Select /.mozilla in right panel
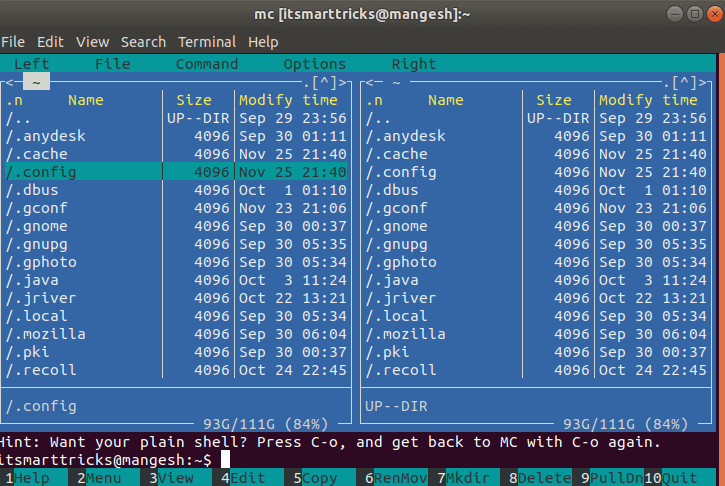The height and width of the screenshot is (486, 725). pos(536,334)
